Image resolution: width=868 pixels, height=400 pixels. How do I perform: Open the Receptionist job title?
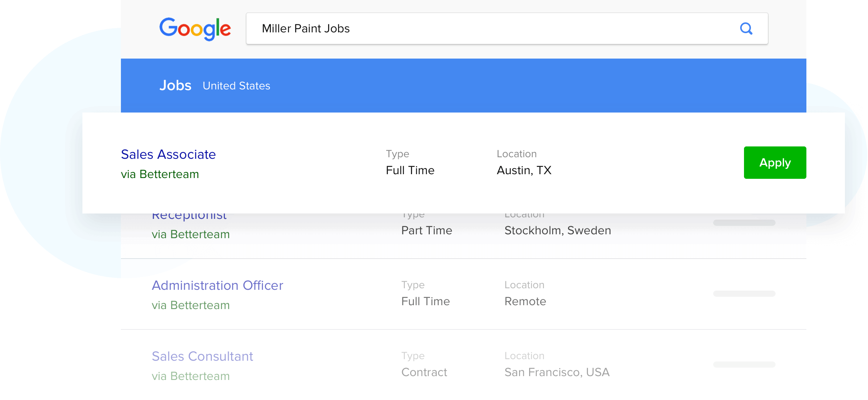(189, 217)
